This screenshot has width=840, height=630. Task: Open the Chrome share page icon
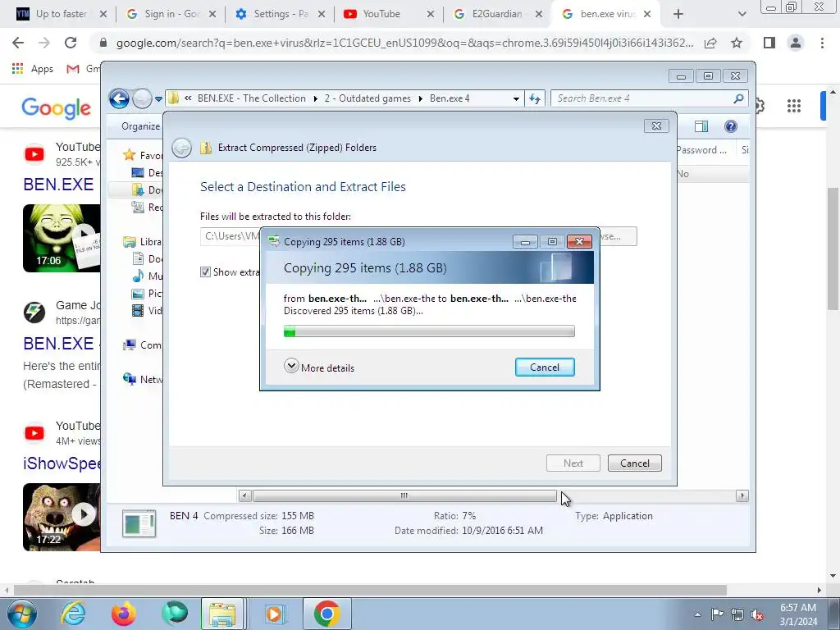pos(710,43)
